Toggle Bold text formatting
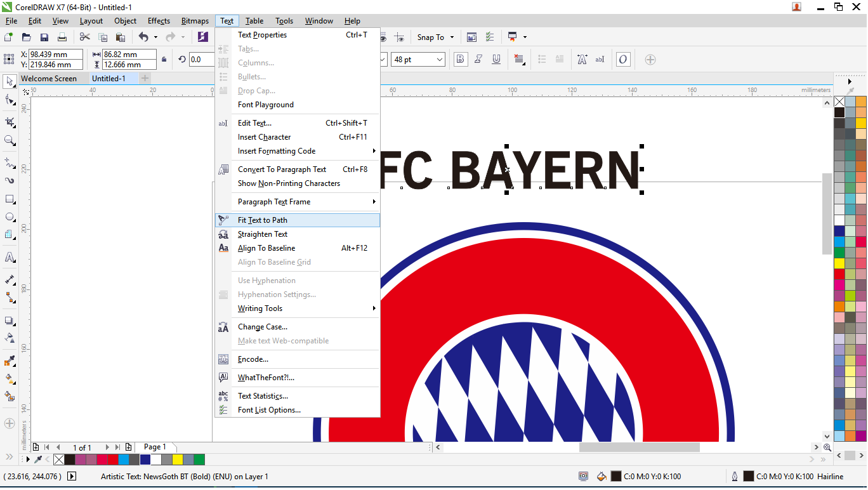The height and width of the screenshot is (490, 868). point(461,60)
